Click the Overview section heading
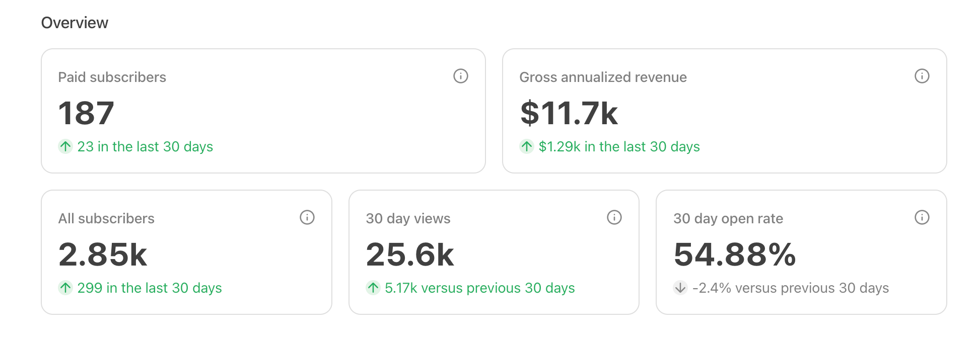 75,23
